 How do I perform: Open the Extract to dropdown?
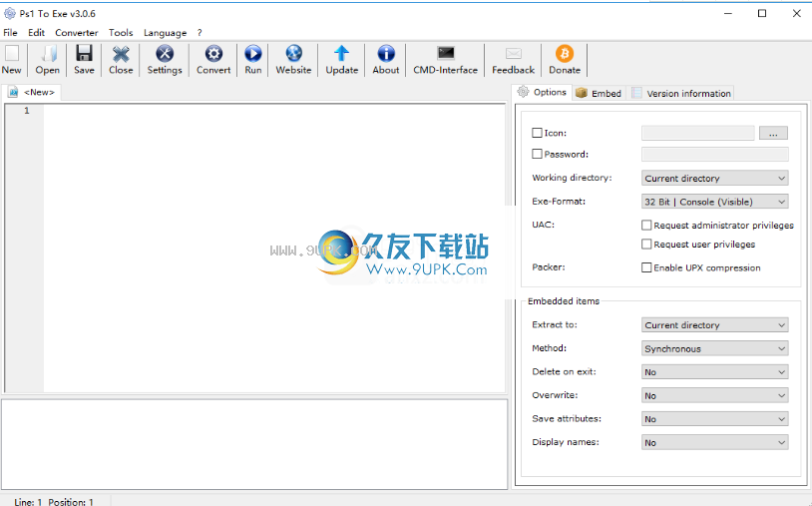(714, 325)
